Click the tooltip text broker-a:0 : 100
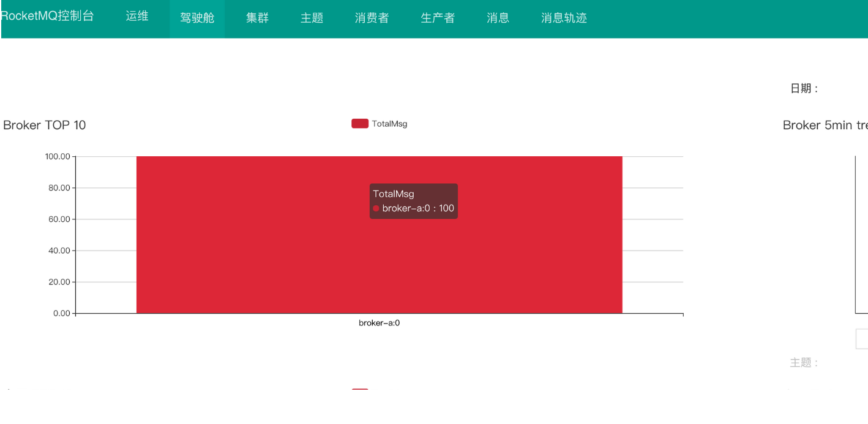Screen dimensions: 868x424 pyautogui.click(x=418, y=208)
